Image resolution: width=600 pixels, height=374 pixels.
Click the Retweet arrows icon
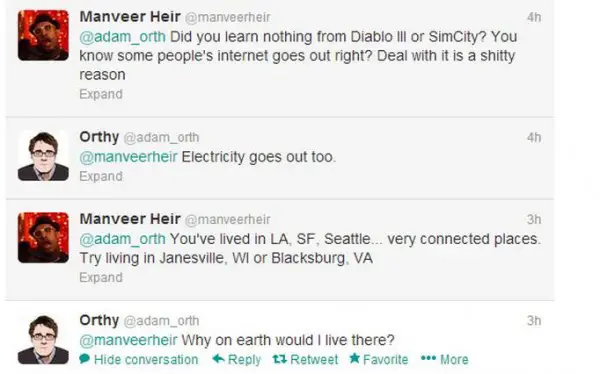coord(280,359)
